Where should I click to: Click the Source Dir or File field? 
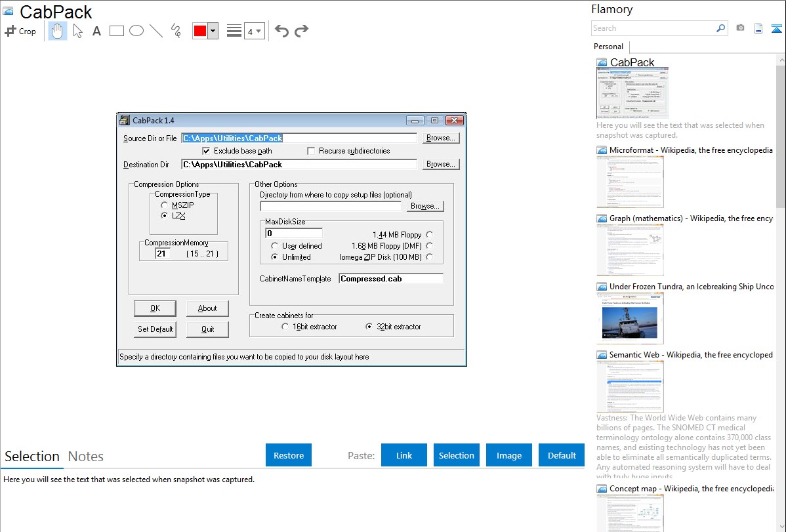pyautogui.click(x=299, y=138)
